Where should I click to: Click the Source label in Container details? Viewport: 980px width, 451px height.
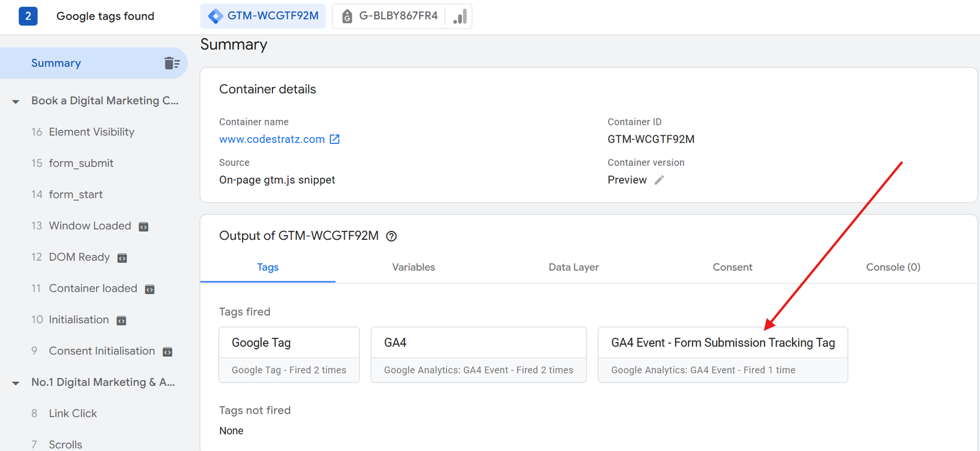click(234, 162)
